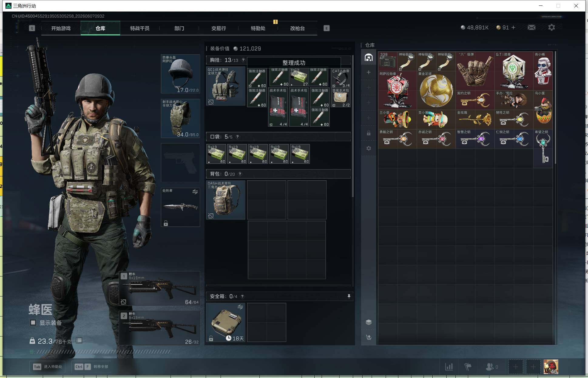Select the 黄金足球 item in warehouse
The image size is (588, 378).
click(x=436, y=90)
